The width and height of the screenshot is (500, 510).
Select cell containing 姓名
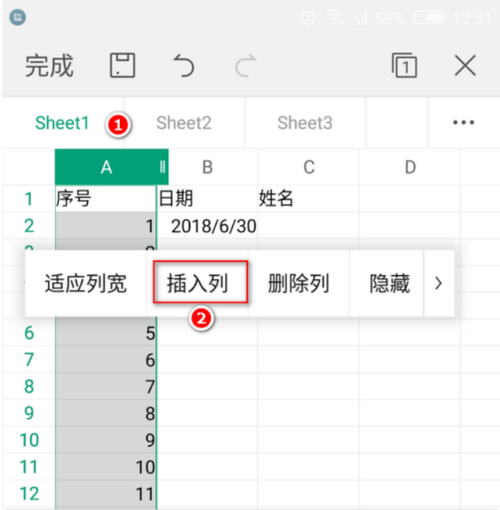coord(309,199)
